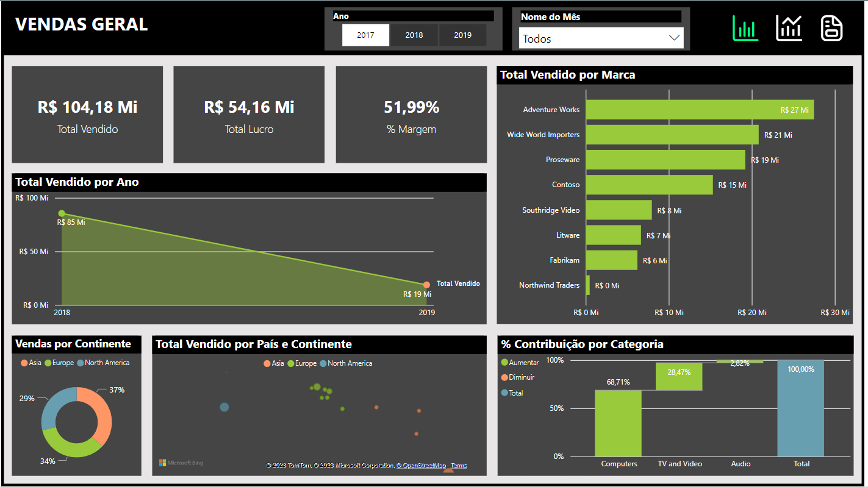This screenshot has height=487, width=868.
Task: Open the document report page icon
Action: tap(831, 28)
